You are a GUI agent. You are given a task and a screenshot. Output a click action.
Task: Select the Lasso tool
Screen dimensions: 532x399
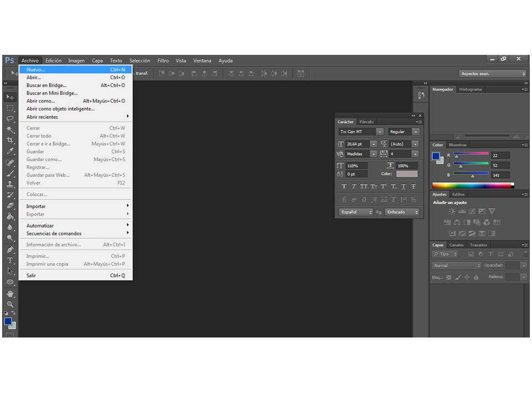10,119
